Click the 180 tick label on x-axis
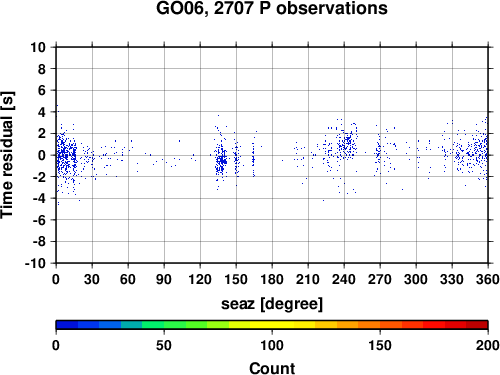Screen dimensions: 500x375 tap(272, 279)
